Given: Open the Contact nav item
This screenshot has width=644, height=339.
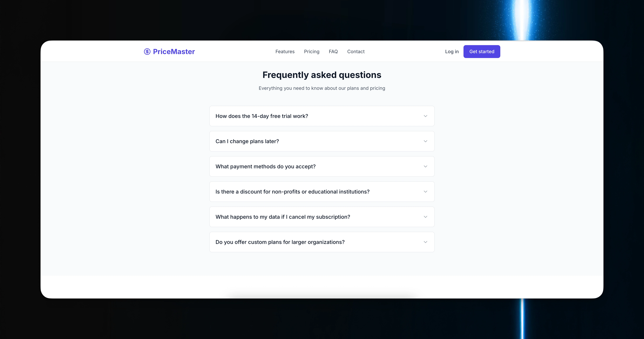Looking at the screenshot, I should (x=356, y=51).
